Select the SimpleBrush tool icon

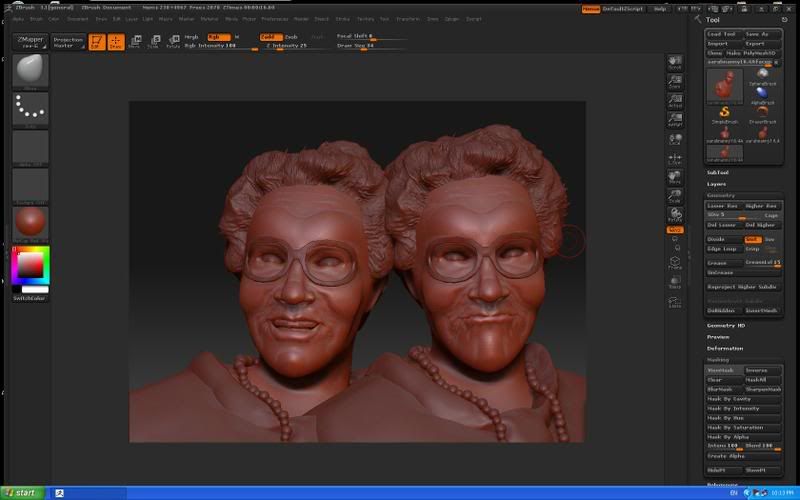coord(724,113)
